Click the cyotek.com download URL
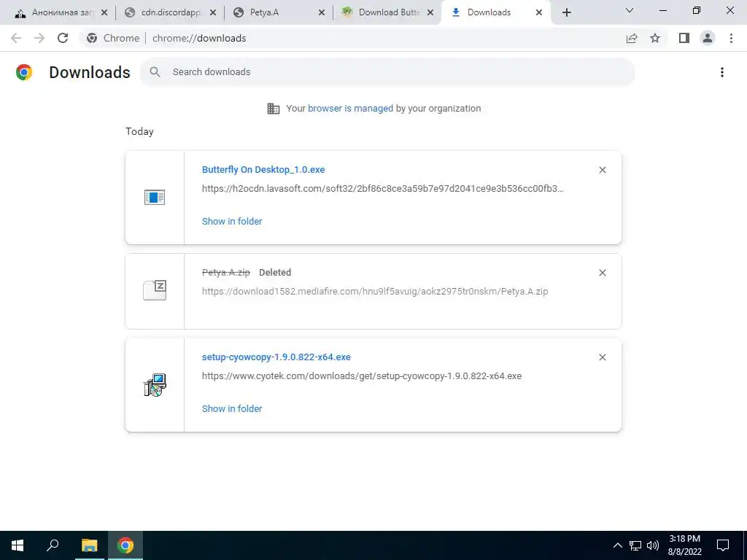Screen dimensions: 747x560 point(362,376)
